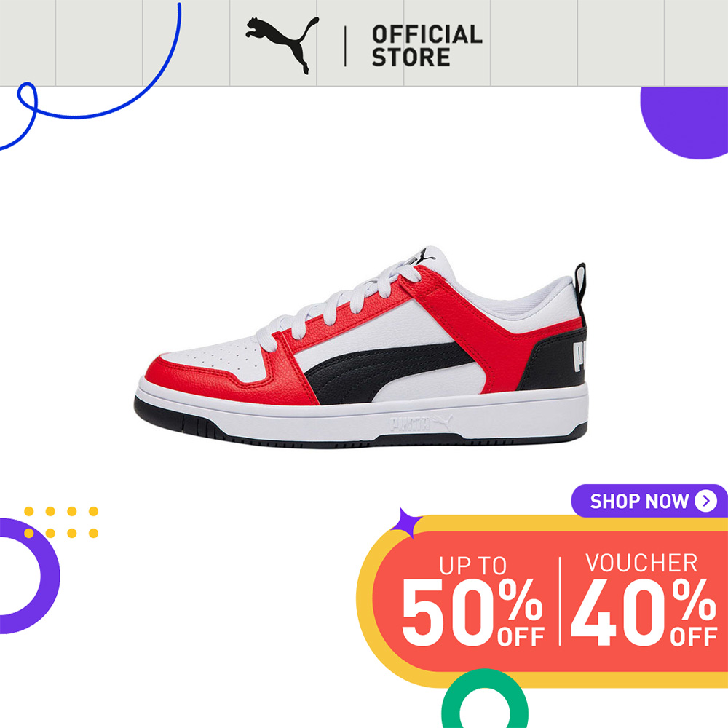This screenshot has height=728, width=728.
Task: Click the black heel pull tab
Action: [580, 288]
